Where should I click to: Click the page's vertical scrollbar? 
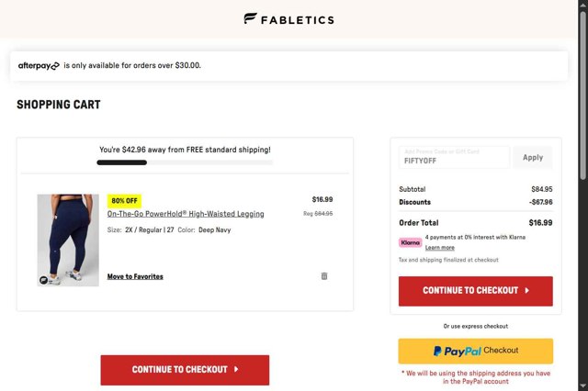tap(582, 195)
